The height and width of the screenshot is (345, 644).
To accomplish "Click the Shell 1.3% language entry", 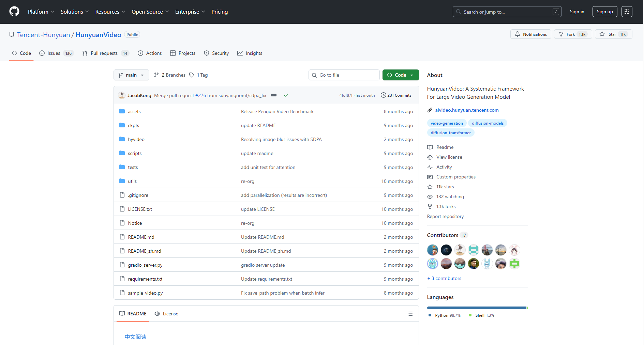I will pos(481,315).
